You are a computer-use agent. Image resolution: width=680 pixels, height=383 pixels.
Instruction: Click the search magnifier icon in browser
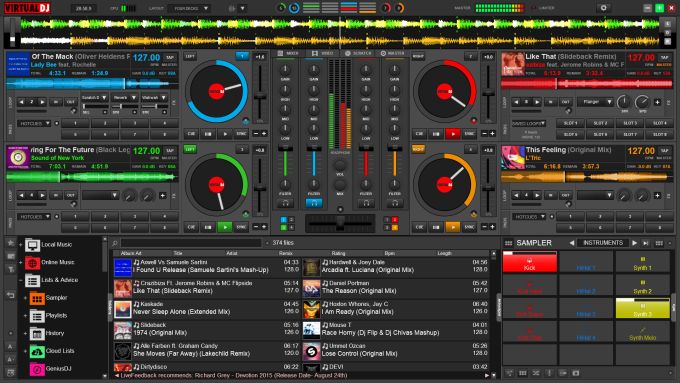pyautogui.click(x=115, y=243)
